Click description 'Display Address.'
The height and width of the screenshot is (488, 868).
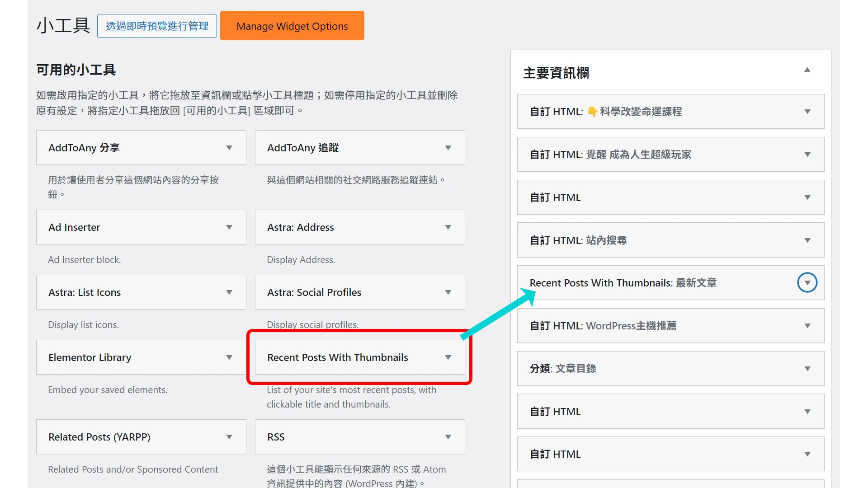(x=301, y=260)
